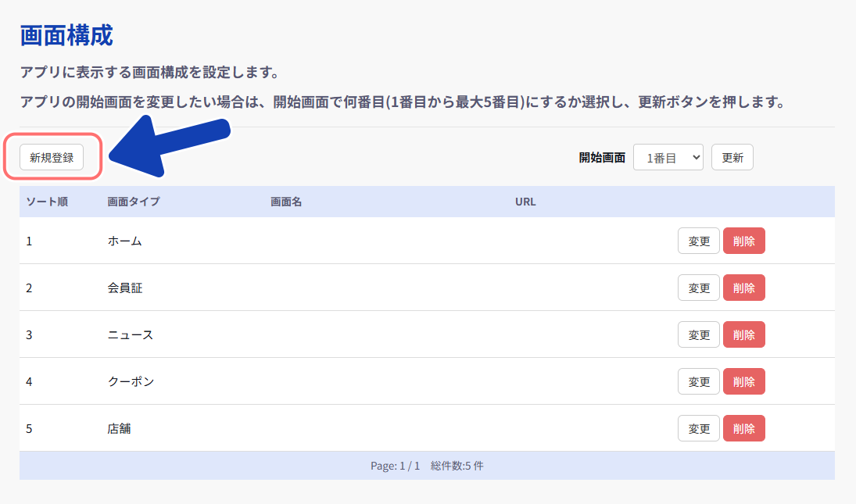Viewport: 856px width, 504px height.
Task: Click the 新規登録 button
Action: pyautogui.click(x=52, y=157)
